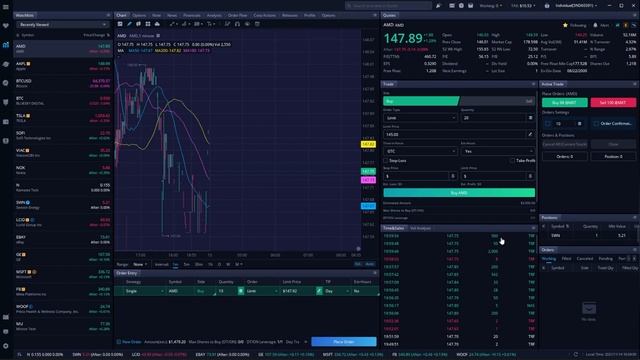Click the chart markets icon in left sidebar
Viewport: 640px width, 360px height.
point(5,45)
